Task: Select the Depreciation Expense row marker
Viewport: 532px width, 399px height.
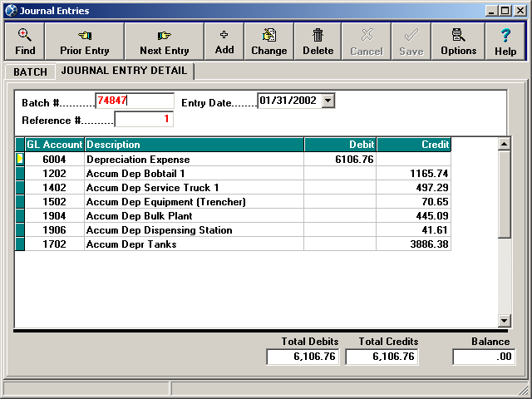Action: click(x=20, y=160)
